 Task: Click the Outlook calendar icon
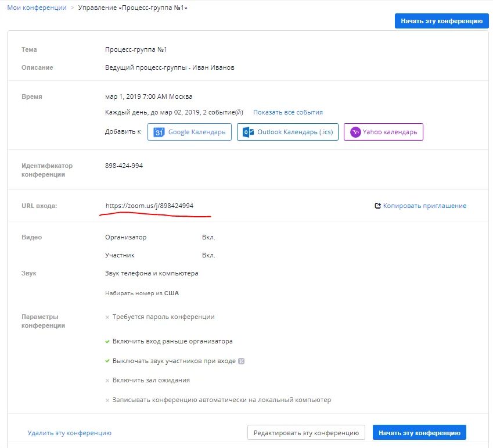coord(249,132)
